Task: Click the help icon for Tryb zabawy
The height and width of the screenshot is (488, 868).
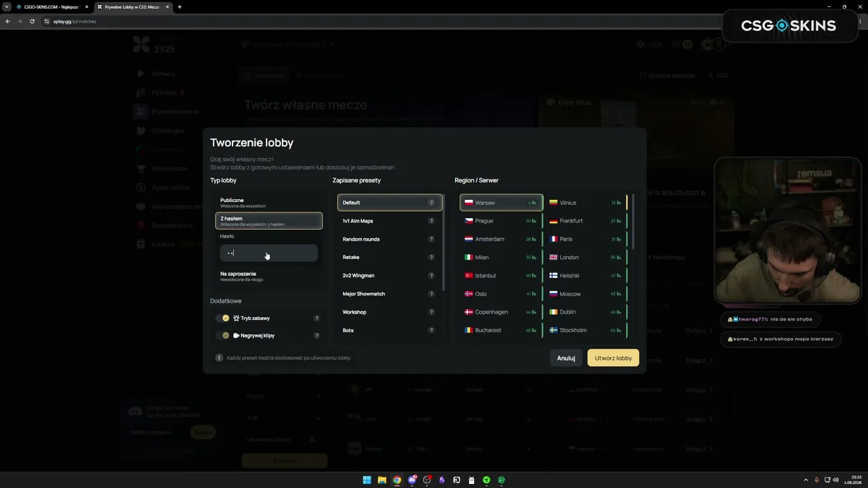Action: click(x=317, y=318)
